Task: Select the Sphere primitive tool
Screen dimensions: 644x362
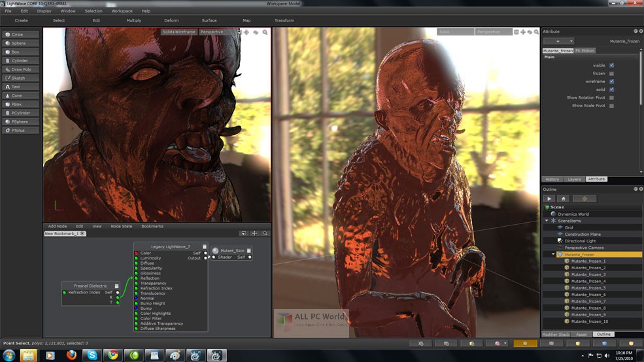Action: 20,43
